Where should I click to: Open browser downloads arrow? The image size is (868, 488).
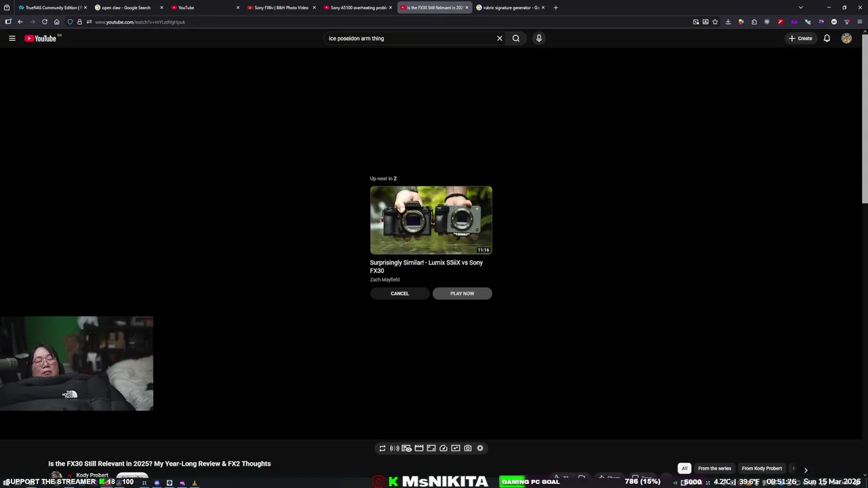click(x=728, y=22)
